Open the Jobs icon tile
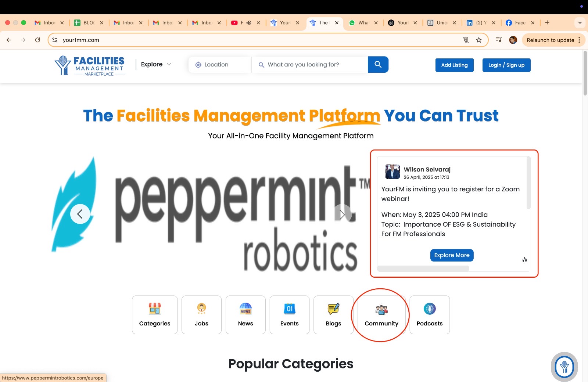 tap(201, 315)
